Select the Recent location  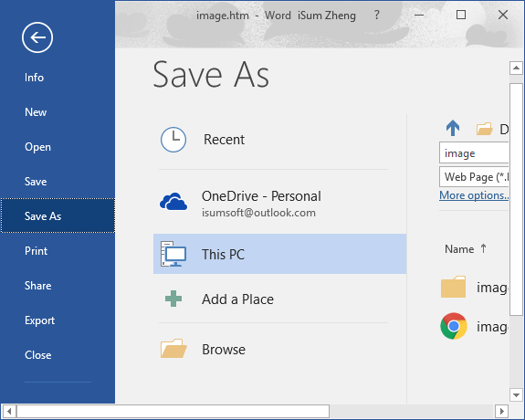(x=280, y=140)
